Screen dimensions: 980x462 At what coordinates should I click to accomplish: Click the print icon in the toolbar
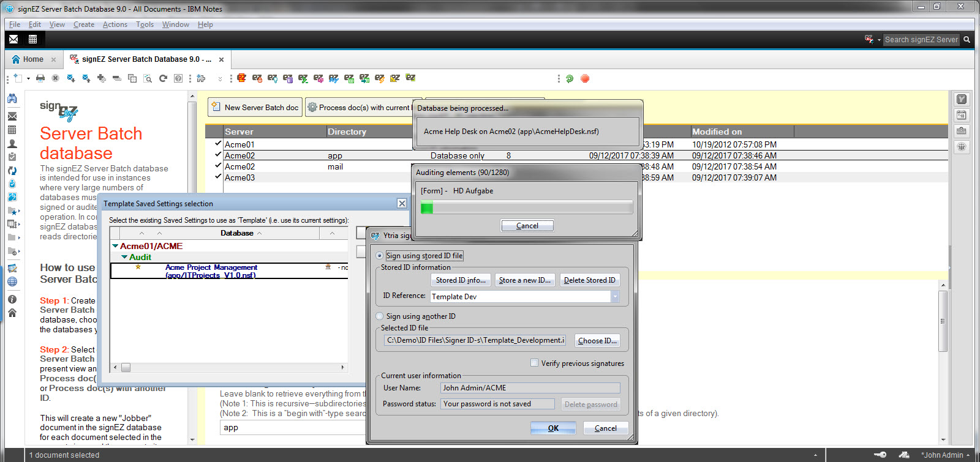40,78
